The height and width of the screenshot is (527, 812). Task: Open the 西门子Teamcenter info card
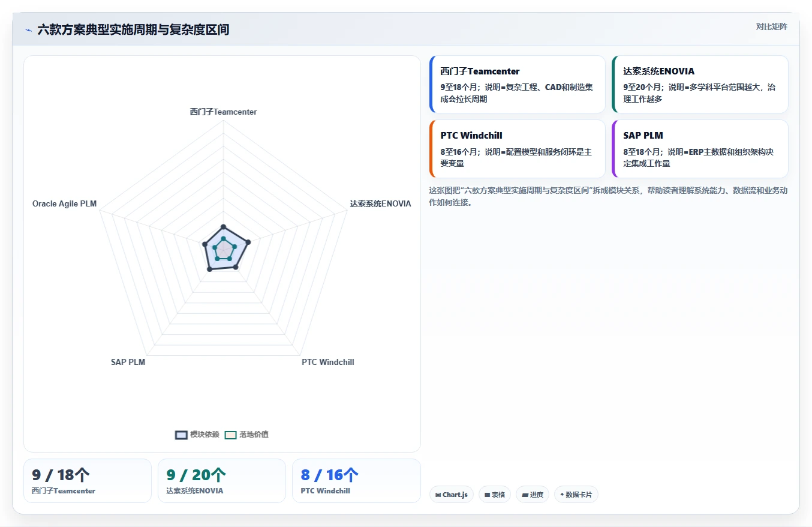click(518, 84)
